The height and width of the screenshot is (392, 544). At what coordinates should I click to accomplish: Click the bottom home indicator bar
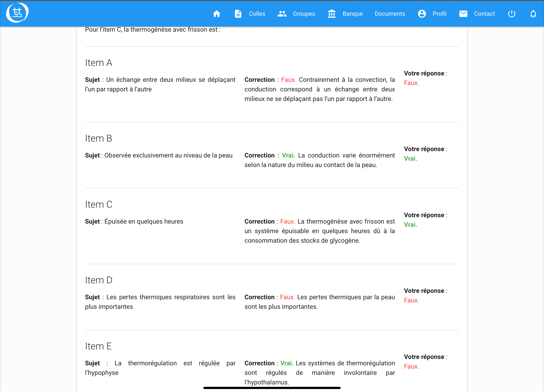pyautogui.click(x=272, y=388)
